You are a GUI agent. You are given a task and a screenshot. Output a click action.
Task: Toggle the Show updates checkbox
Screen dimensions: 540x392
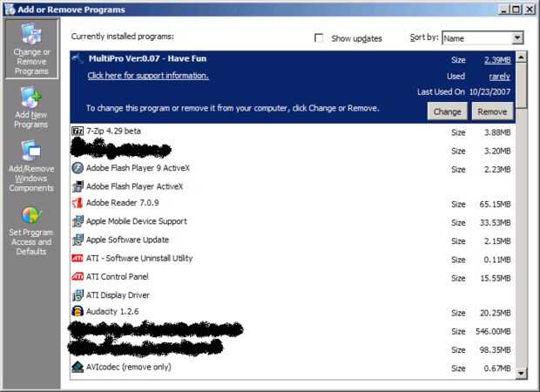[x=319, y=37]
